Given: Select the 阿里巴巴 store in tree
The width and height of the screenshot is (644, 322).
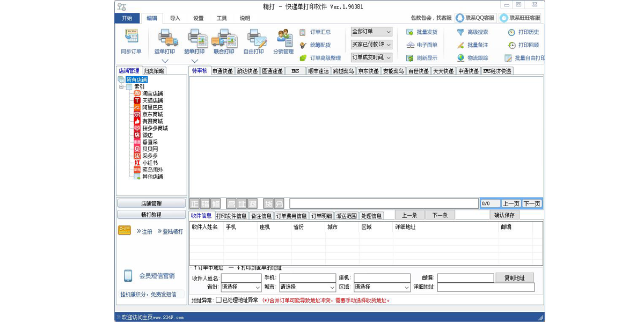Looking at the screenshot, I should tap(152, 107).
